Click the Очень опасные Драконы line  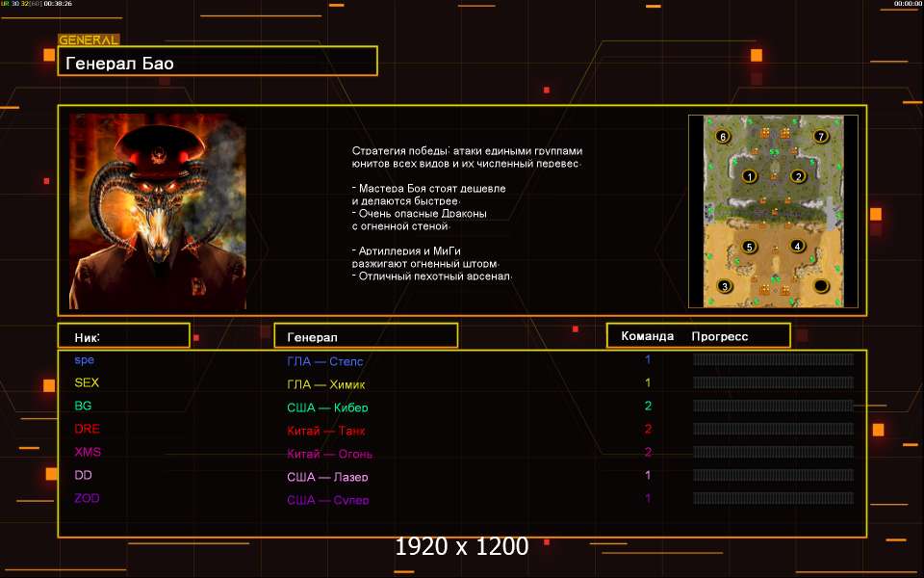click(x=420, y=213)
